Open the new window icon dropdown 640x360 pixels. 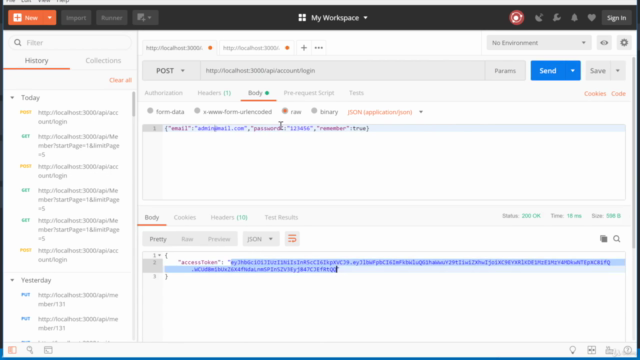point(145,18)
